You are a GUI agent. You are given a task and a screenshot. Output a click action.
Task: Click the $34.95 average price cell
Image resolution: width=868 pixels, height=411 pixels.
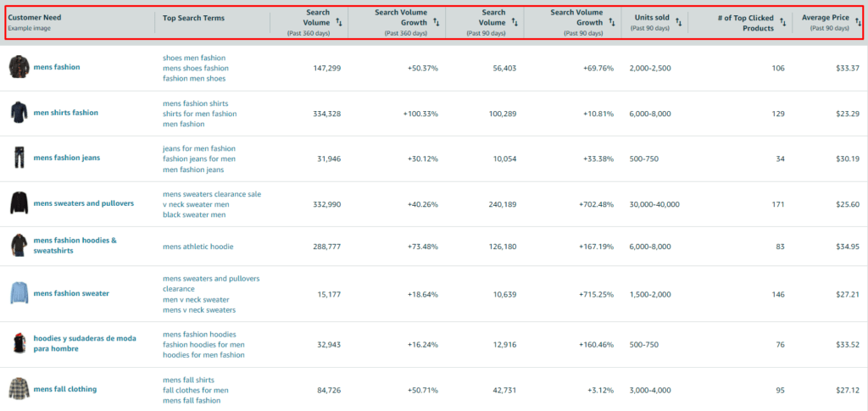click(x=848, y=247)
